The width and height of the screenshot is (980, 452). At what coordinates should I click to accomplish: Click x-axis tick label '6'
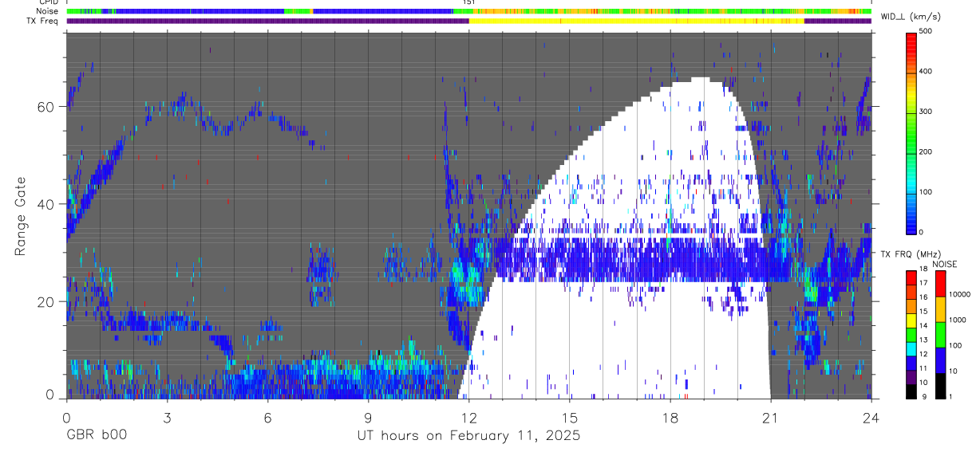(267, 417)
